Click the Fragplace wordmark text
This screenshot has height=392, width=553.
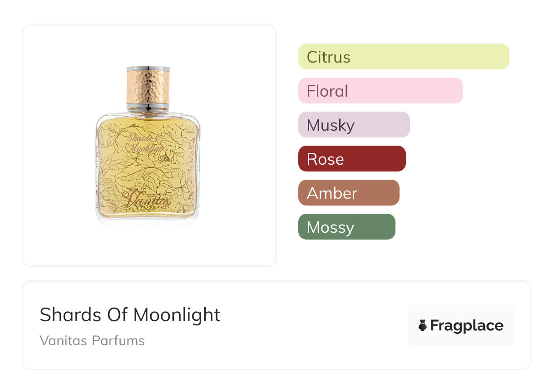467,325
